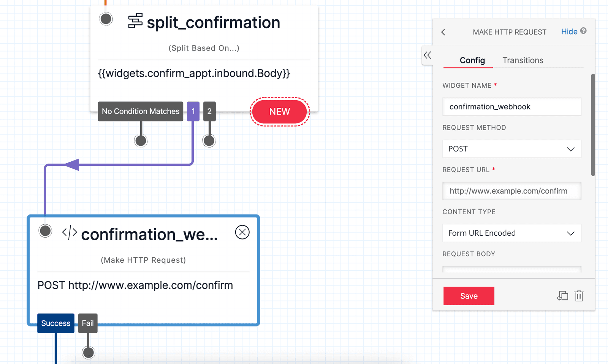
Task: Expand the Request Body field
Action: point(511,269)
